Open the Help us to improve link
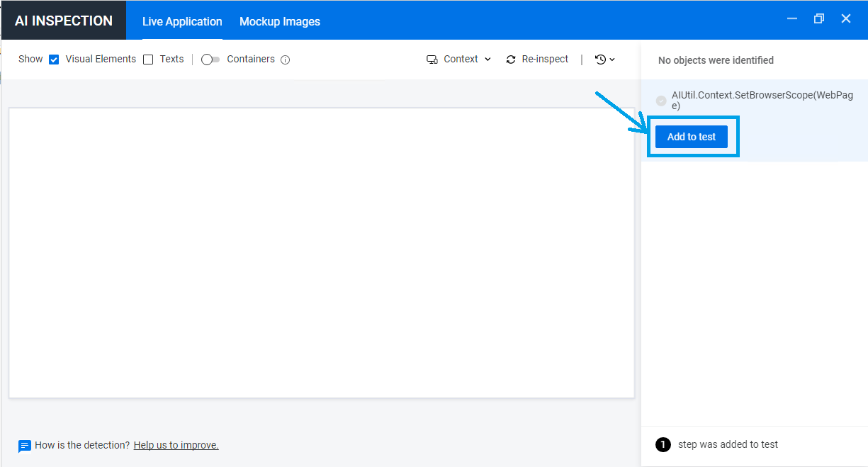This screenshot has height=467, width=868. pos(175,445)
